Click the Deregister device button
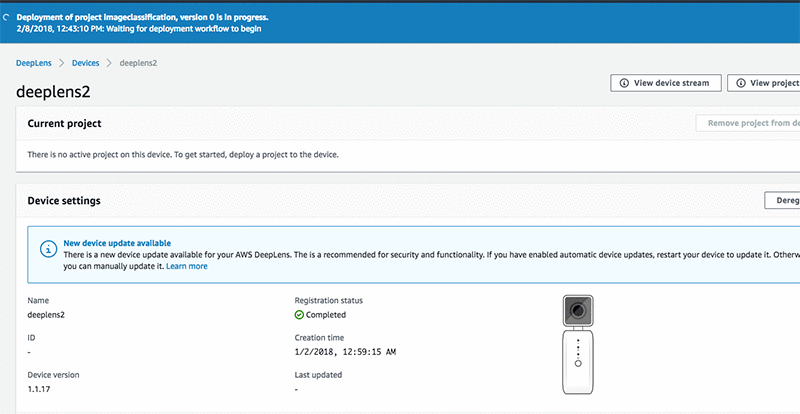 tap(782, 200)
